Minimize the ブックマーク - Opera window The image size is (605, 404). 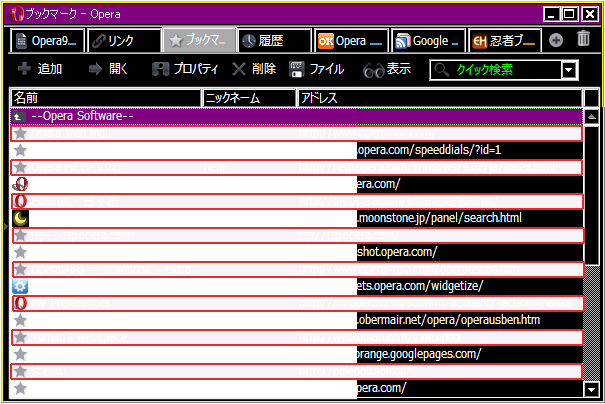(x=551, y=14)
